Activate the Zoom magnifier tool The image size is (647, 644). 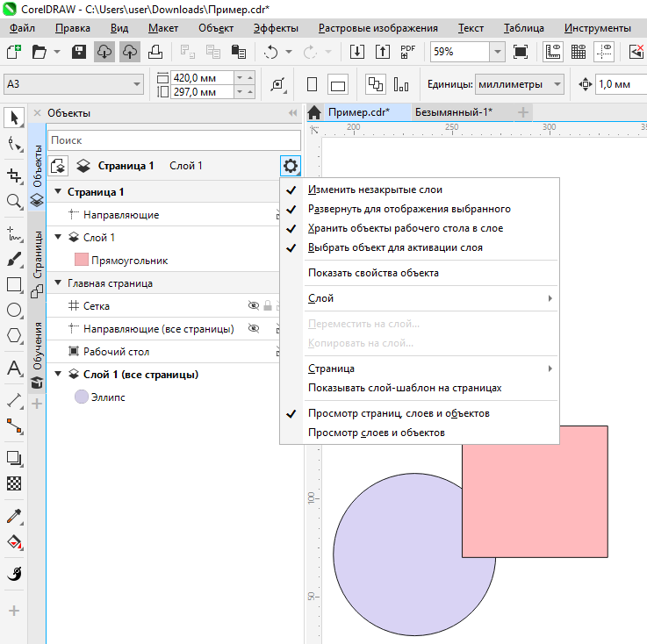14,201
